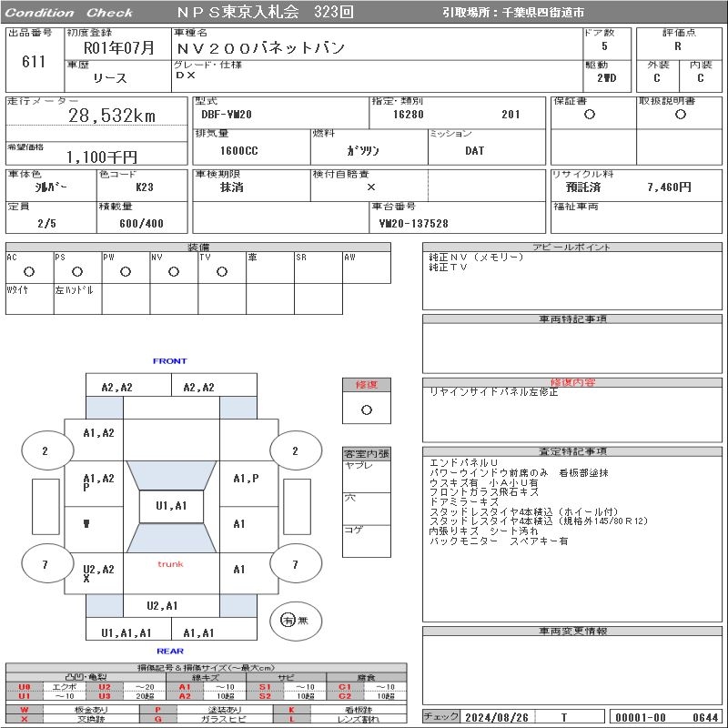Click the trunk label in diagram
Viewport: 728px width, 728px height.
(x=170, y=564)
